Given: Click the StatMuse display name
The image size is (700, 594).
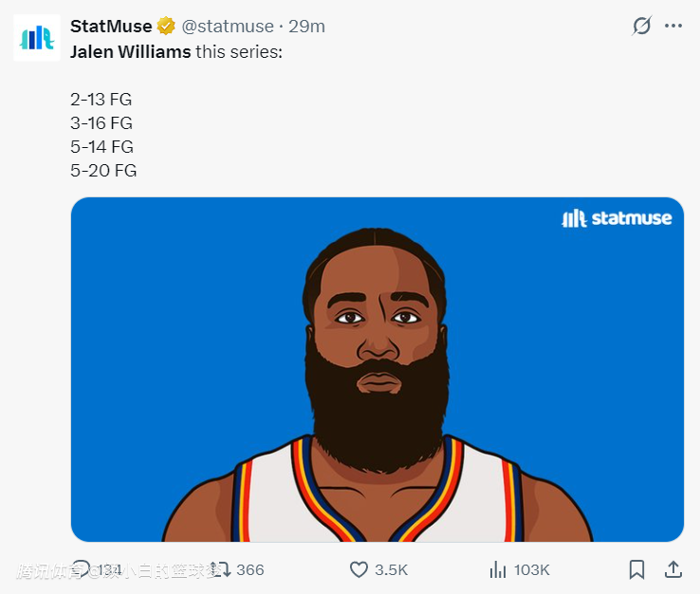Looking at the screenshot, I should click(x=111, y=27).
